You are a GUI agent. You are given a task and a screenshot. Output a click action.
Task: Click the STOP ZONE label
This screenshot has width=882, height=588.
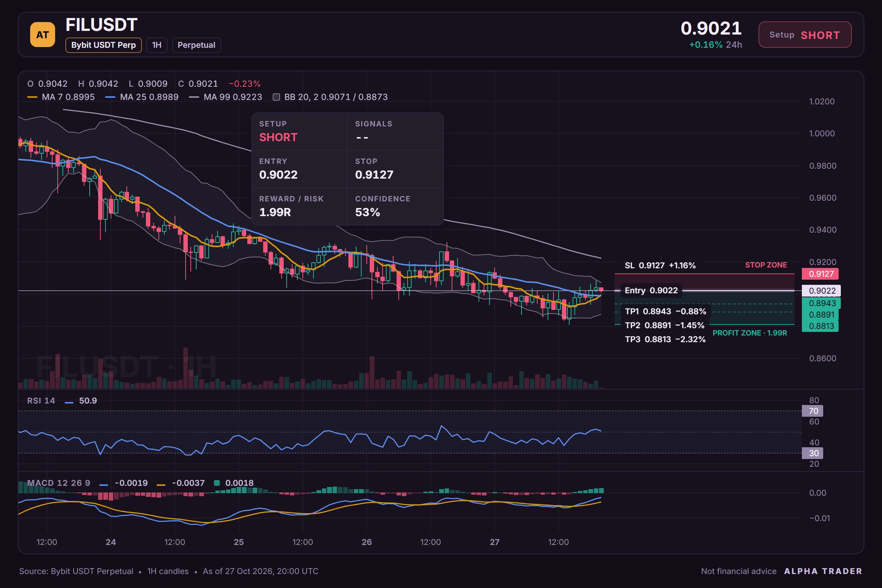point(766,265)
